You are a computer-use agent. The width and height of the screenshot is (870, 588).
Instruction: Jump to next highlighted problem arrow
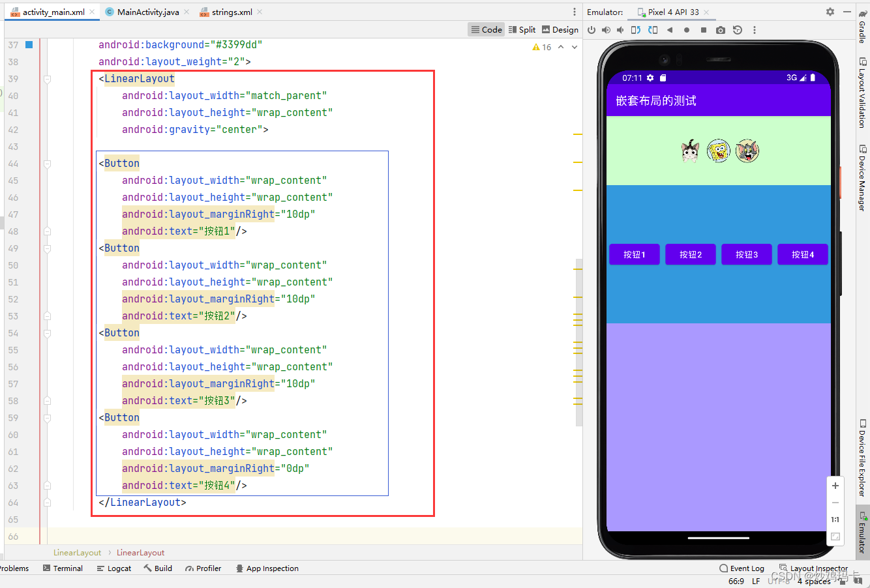(575, 47)
